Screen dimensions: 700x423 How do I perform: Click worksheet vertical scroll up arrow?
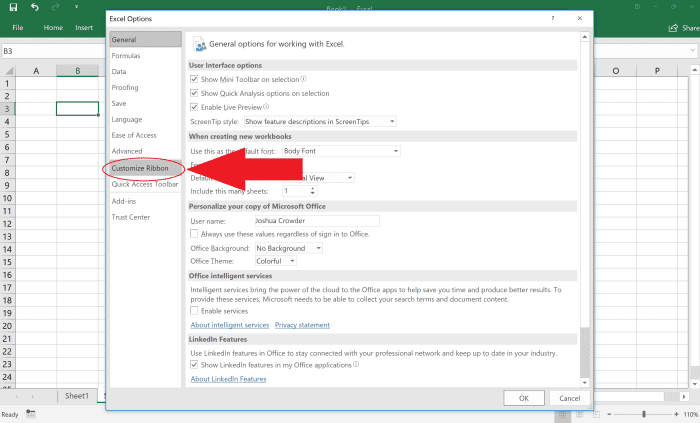click(695, 70)
